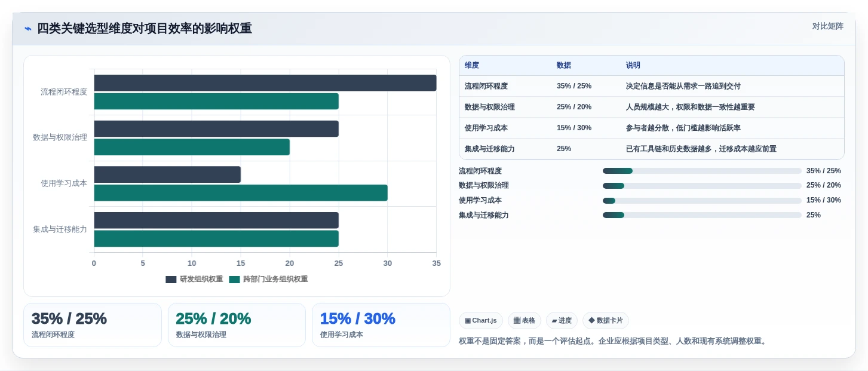Click progress value 35% / 25%
The height and width of the screenshot is (371, 868).
coord(824,171)
